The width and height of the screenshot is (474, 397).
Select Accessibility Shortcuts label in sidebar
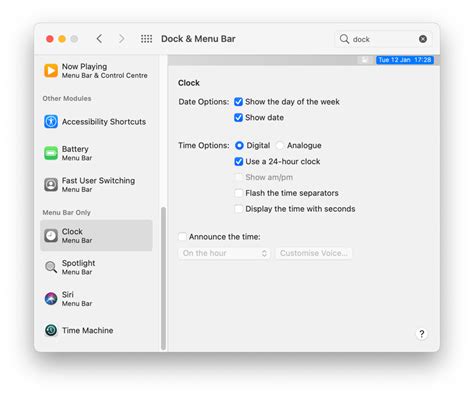point(104,122)
